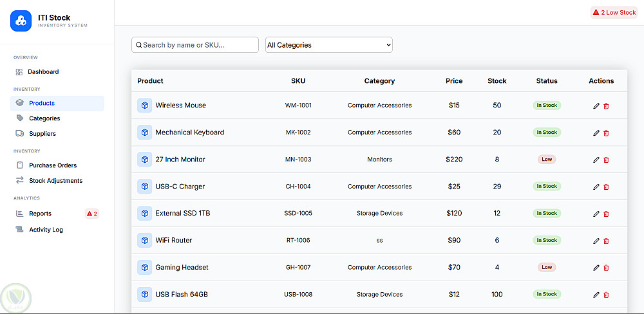
Task: Click the edit pencil for Wireless Mouse
Action: (596, 106)
